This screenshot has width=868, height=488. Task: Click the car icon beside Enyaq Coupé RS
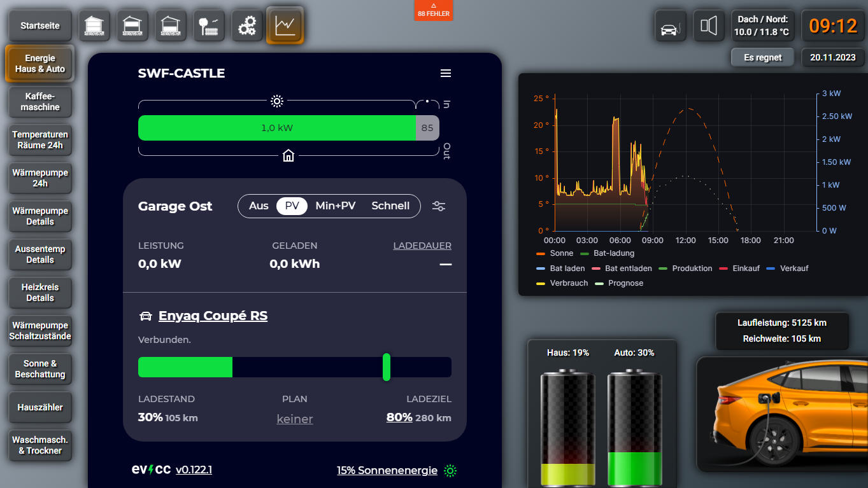coord(145,316)
